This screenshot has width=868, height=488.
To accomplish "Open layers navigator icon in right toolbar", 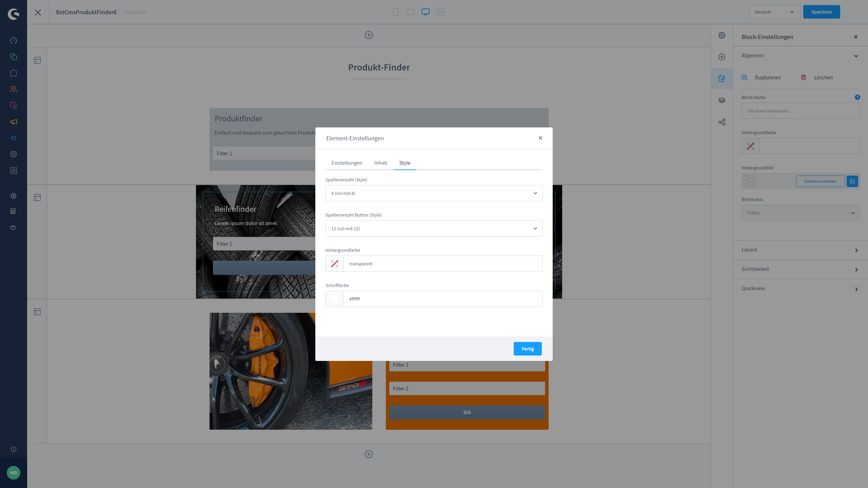I will click(x=722, y=100).
